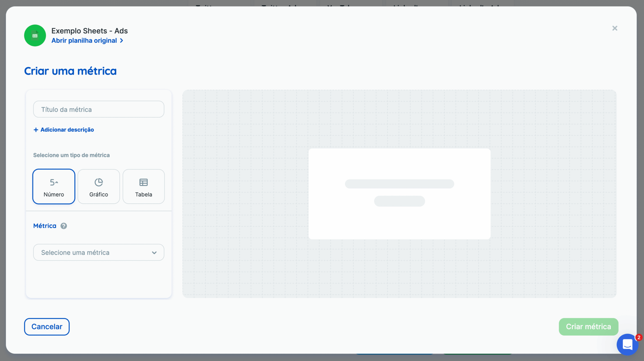
Task: Open Abrir planilha original link
Action: (84, 41)
